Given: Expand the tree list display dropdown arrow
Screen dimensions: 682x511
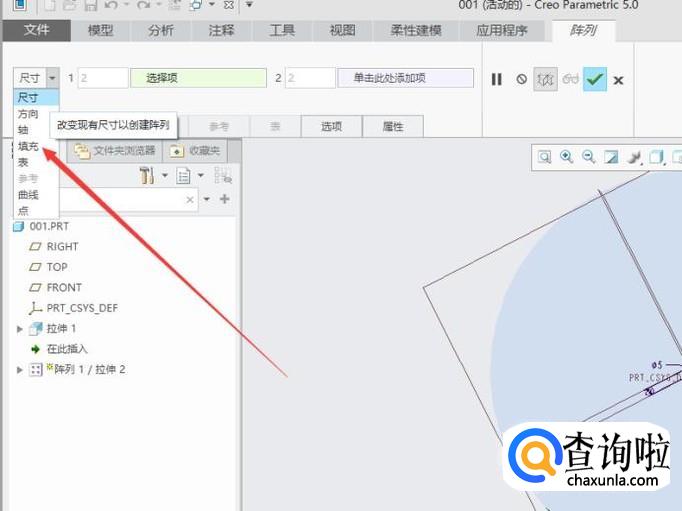Looking at the screenshot, I should tap(201, 175).
